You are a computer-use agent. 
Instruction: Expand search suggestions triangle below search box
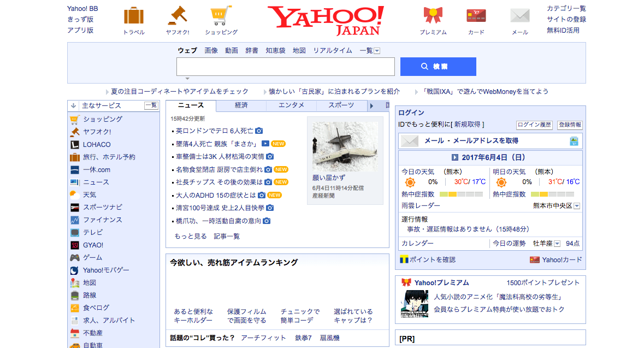[x=187, y=79]
